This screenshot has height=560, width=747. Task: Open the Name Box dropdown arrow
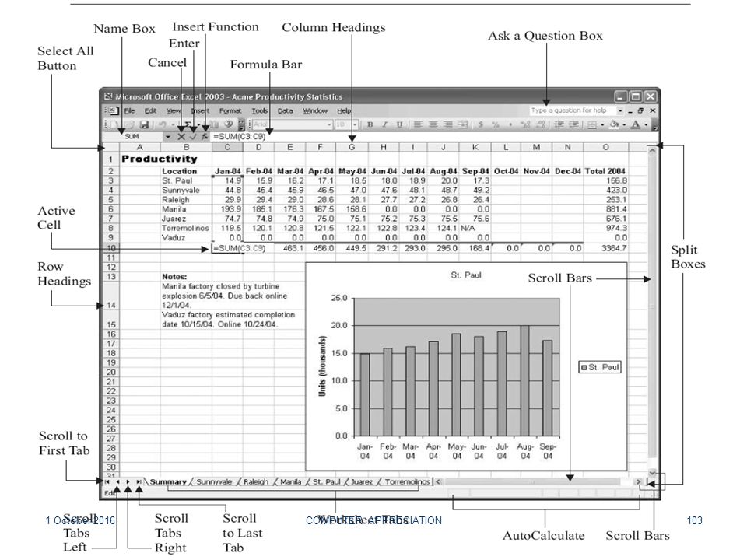pyautogui.click(x=168, y=137)
